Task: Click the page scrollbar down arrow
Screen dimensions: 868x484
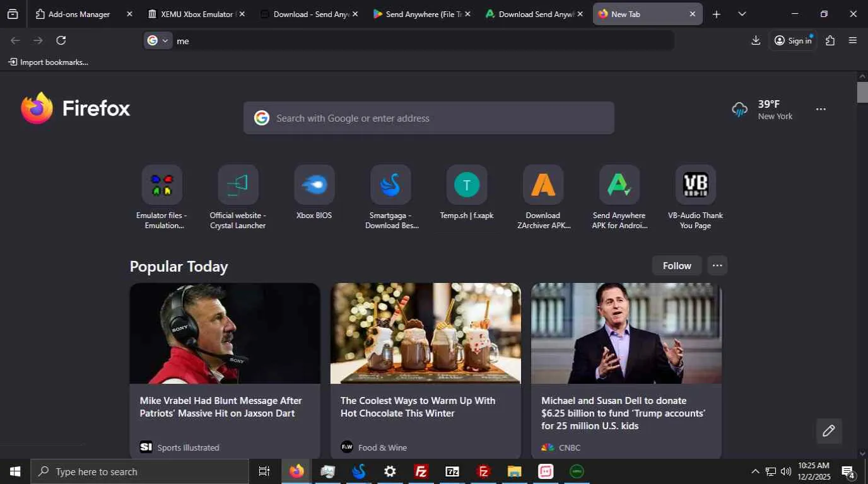Action: click(862, 454)
